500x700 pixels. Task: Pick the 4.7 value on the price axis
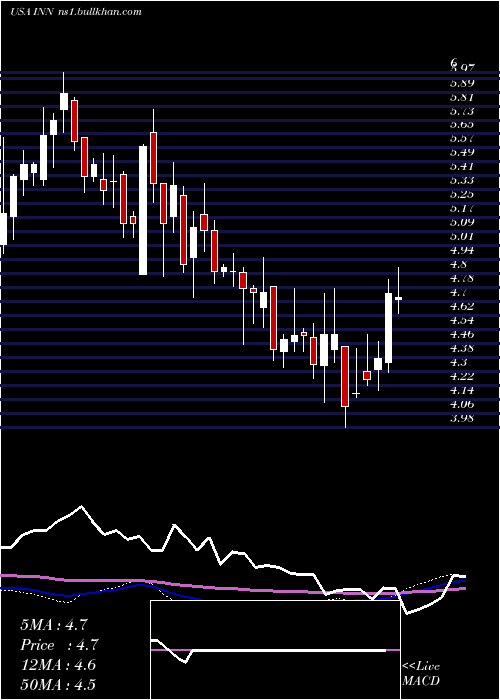pos(458,292)
